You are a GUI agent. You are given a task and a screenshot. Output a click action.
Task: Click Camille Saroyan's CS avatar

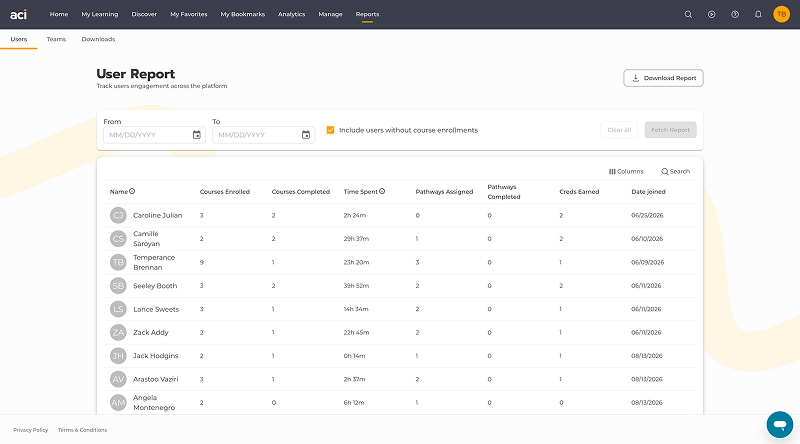tap(118, 238)
